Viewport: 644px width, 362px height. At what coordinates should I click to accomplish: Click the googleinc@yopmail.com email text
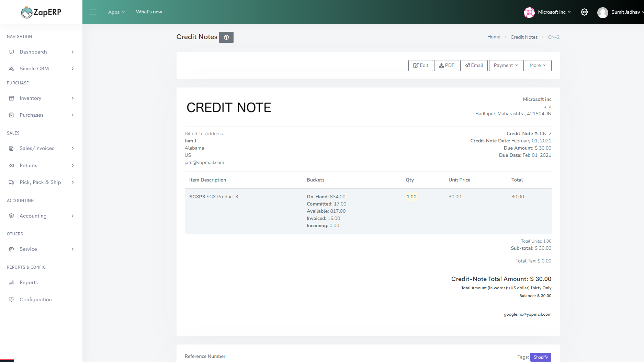[528, 314]
